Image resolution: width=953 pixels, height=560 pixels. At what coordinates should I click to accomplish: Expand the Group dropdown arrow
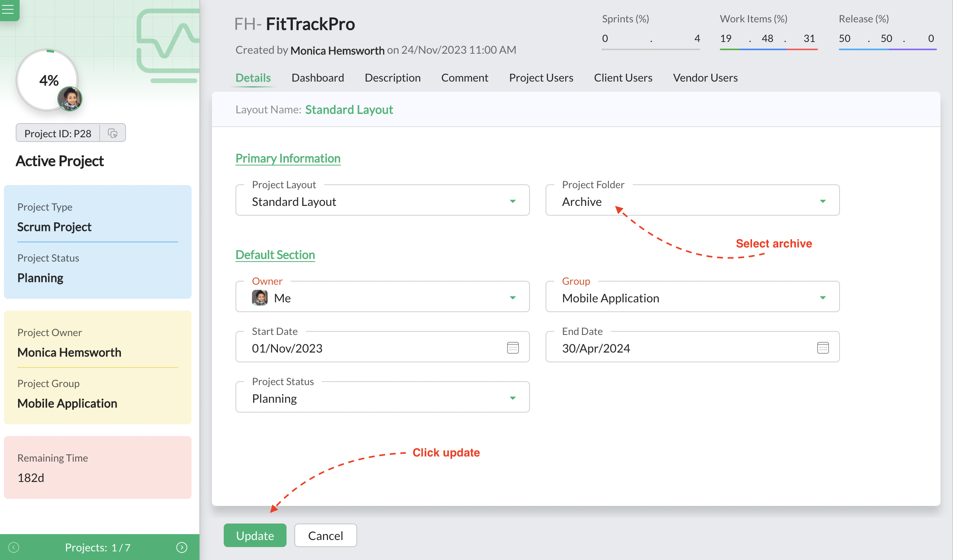point(823,298)
